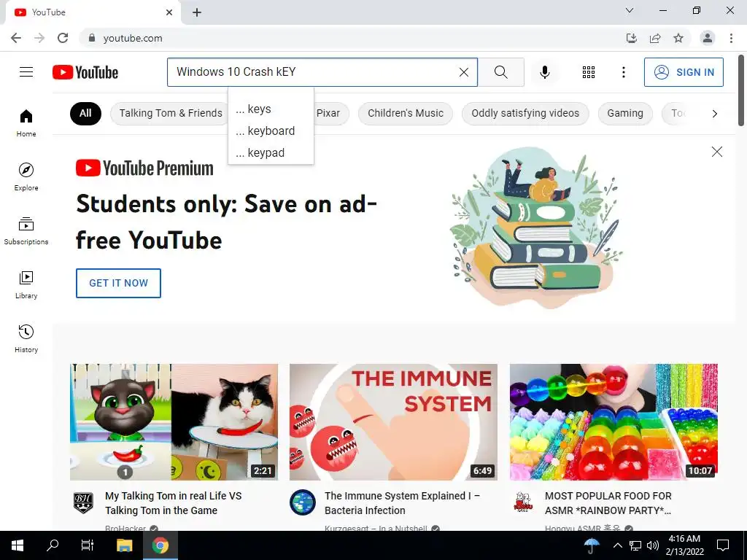Open a new browser tab
The width and height of the screenshot is (747, 560).
[197, 12]
